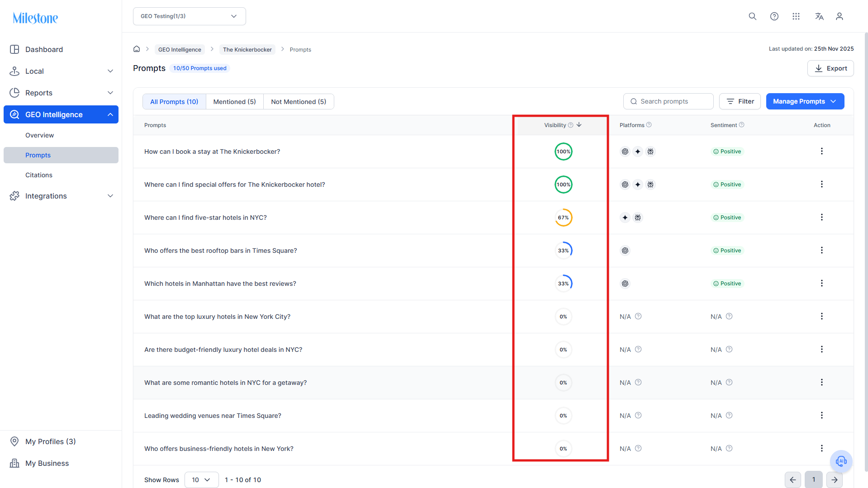868x488 pixels.
Task: Open the Manage Prompts dropdown button
Action: pyautogui.click(x=805, y=101)
